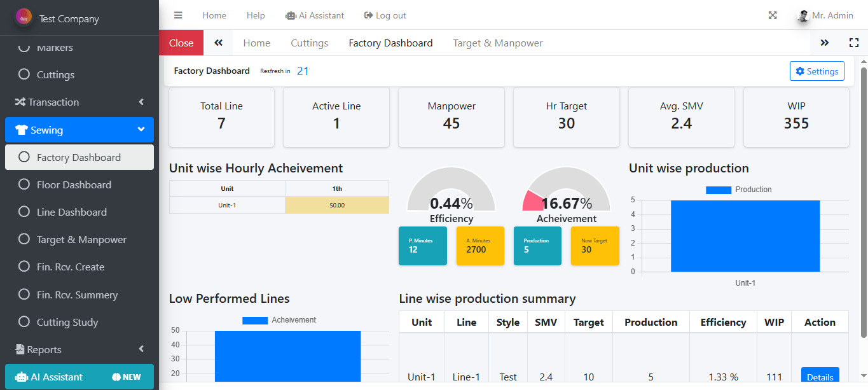868x390 pixels.
Task: Click the Total Line summary card
Action: (x=221, y=117)
